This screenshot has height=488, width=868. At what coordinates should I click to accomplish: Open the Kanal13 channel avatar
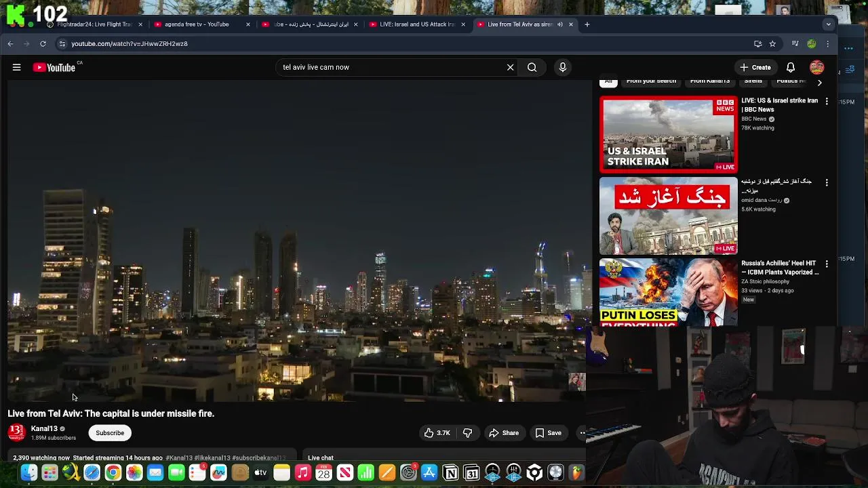[x=16, y=432]
